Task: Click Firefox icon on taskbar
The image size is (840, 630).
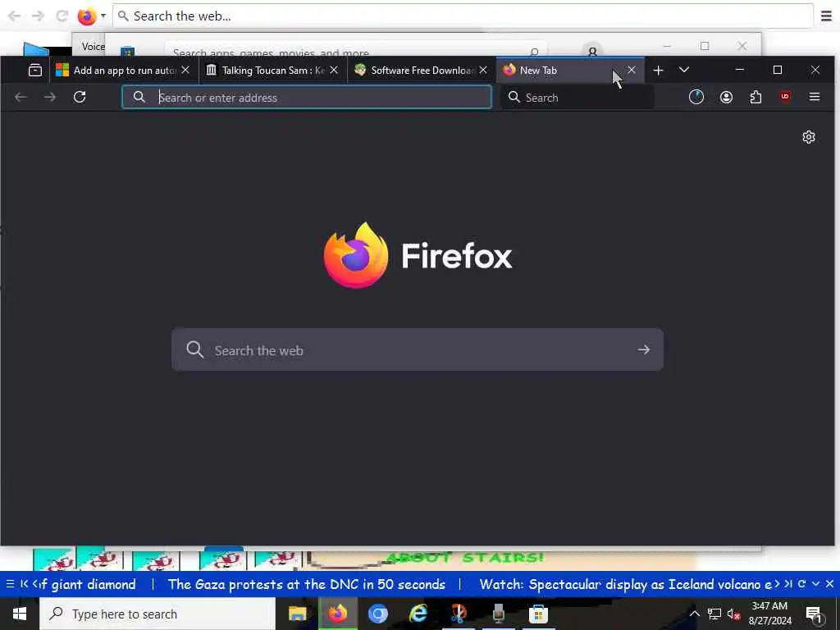Action: tap(338, 614)
